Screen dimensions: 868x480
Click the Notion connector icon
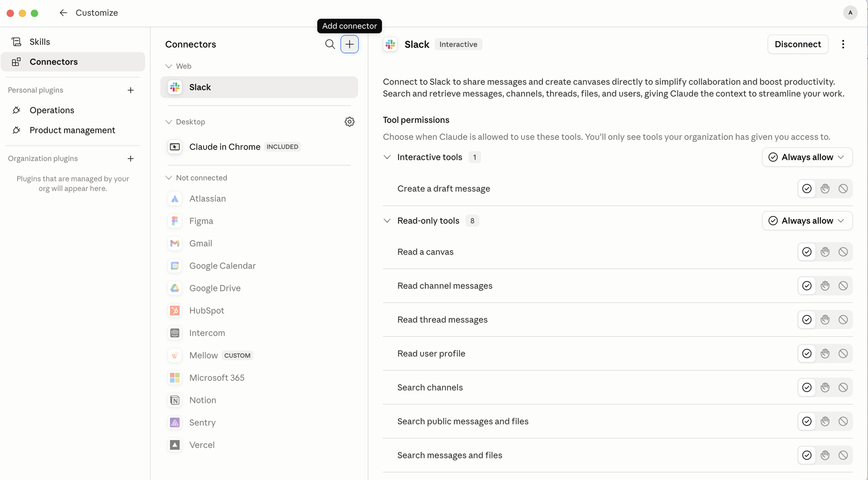[175, 400]
